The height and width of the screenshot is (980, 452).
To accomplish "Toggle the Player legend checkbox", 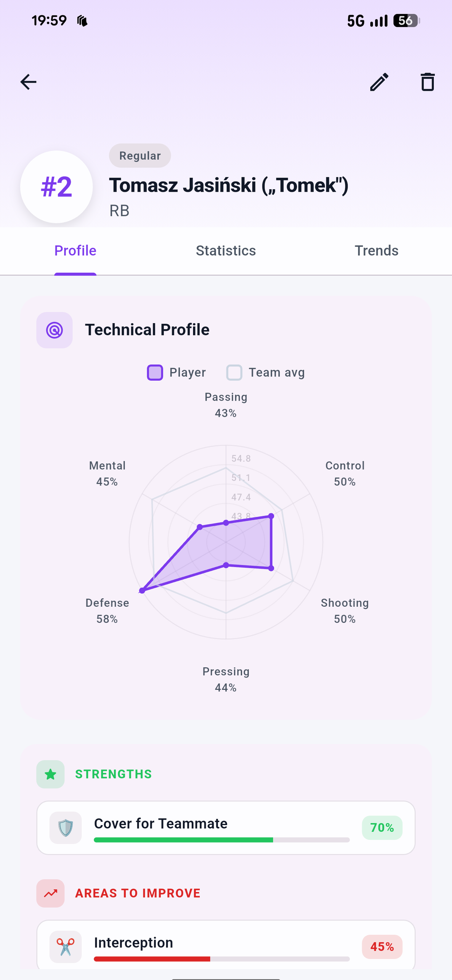I will (155, 373).
